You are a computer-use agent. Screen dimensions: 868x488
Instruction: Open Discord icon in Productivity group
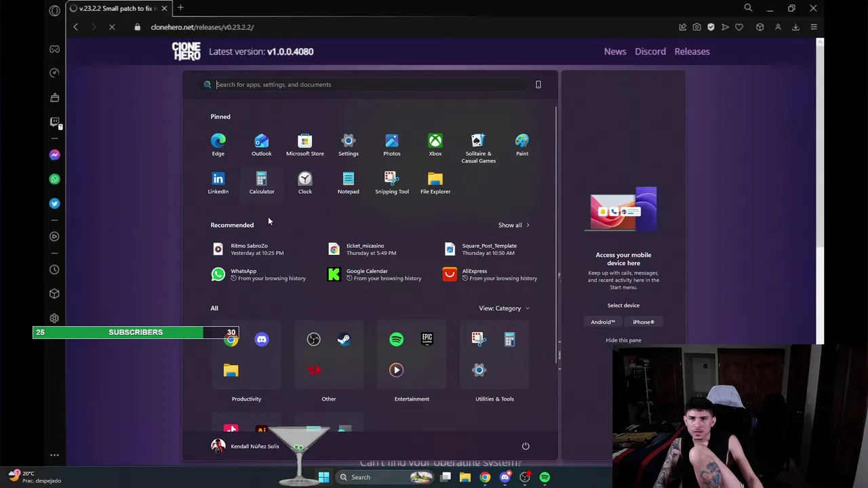click(x=262, y=339)
